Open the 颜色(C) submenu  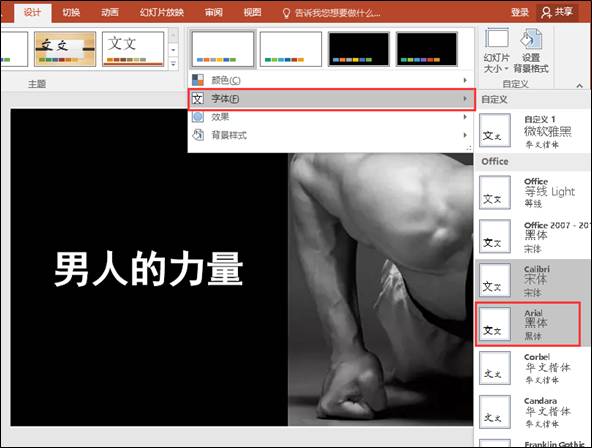tap(331, 80)
